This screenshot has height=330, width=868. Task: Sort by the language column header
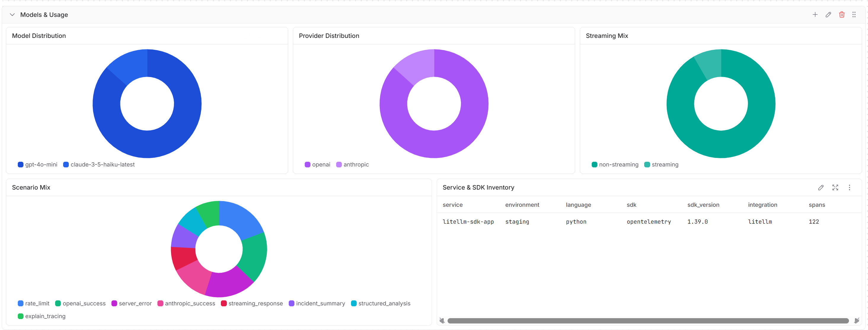578,205
